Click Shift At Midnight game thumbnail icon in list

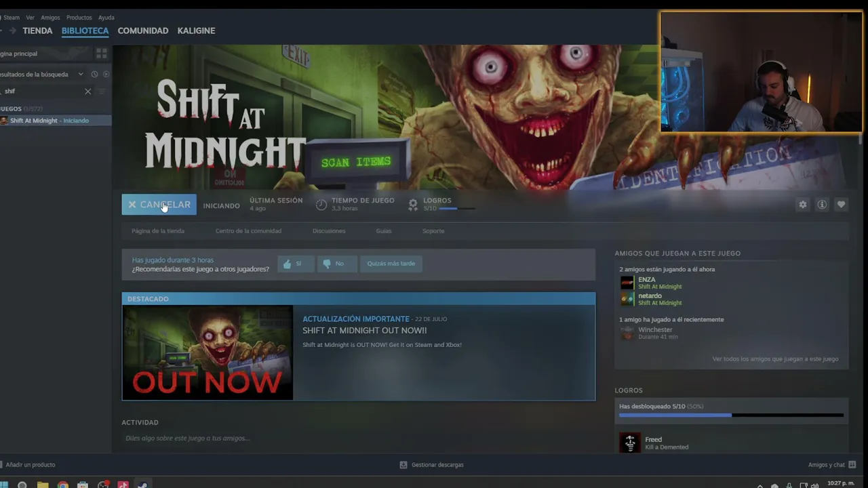(x=4, y=121)
